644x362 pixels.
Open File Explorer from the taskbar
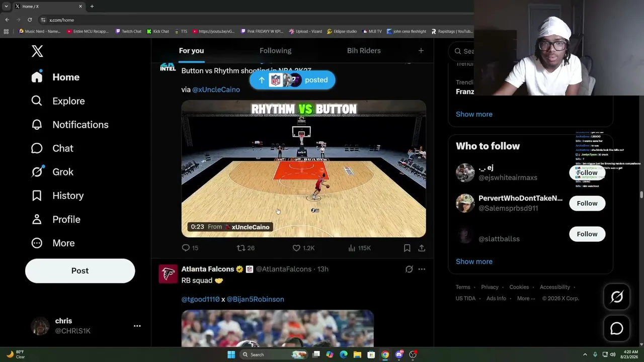pos(357,354)
